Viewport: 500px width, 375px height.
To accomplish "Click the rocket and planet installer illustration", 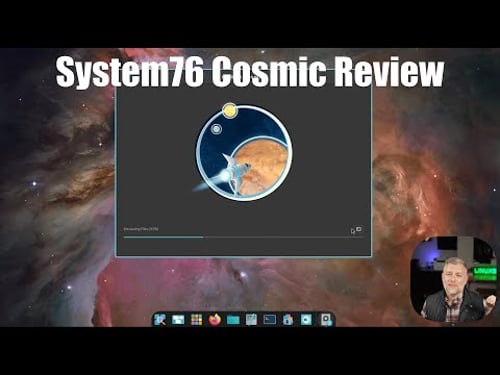I will pos(243,152).
